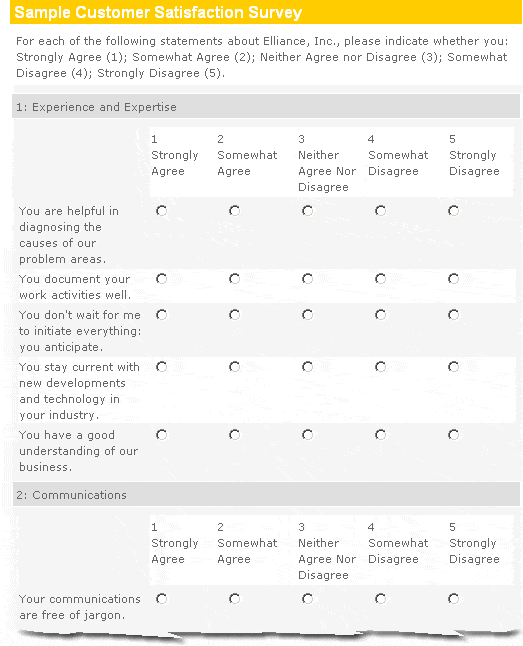Select Strongly Agree for helpful in diagnosing causes
523x646 pixels.
coord(162,211)
